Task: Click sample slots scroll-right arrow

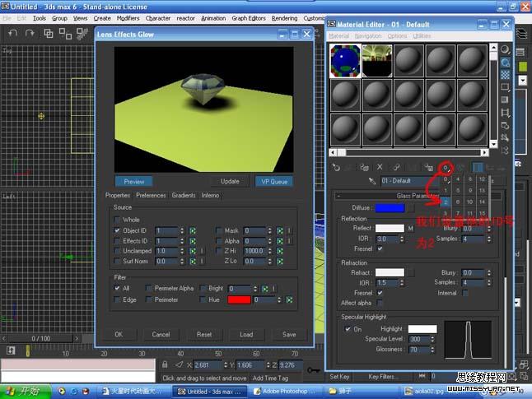Action: click(x=485, y=152)
